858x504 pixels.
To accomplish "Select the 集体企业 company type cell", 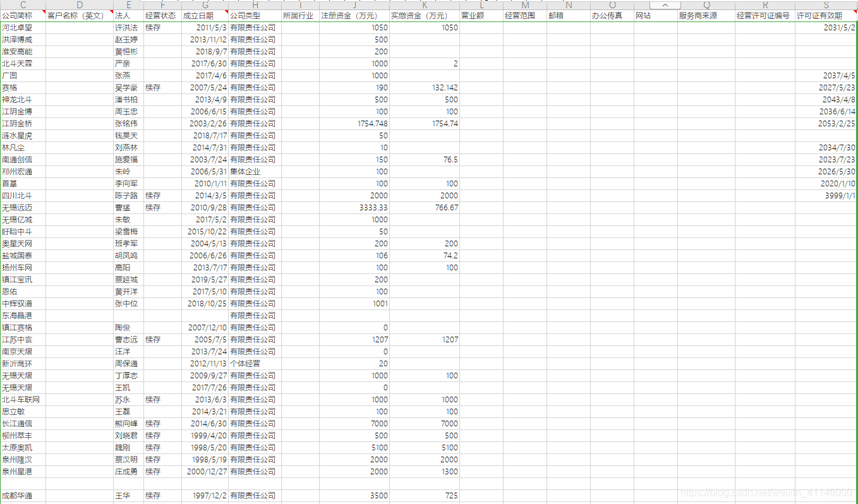I will tap(254, 171).
